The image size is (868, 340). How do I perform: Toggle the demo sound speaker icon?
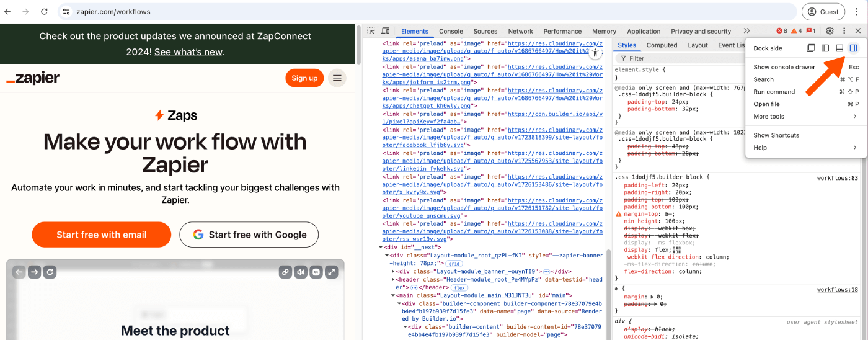tap(301, 272)
